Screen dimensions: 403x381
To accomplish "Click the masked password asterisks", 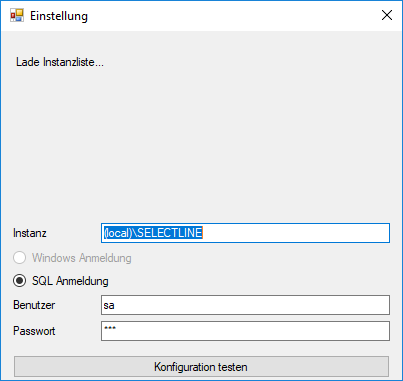I will point(110,328).
